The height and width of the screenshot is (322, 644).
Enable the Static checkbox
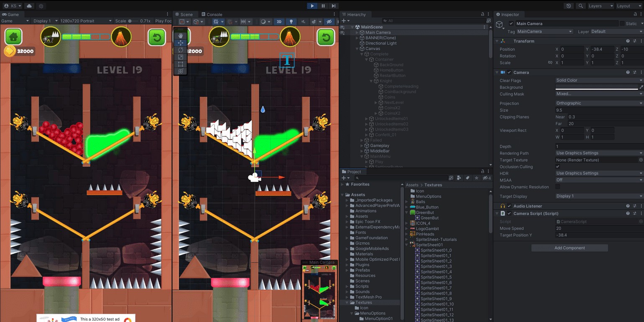[622, 24]
